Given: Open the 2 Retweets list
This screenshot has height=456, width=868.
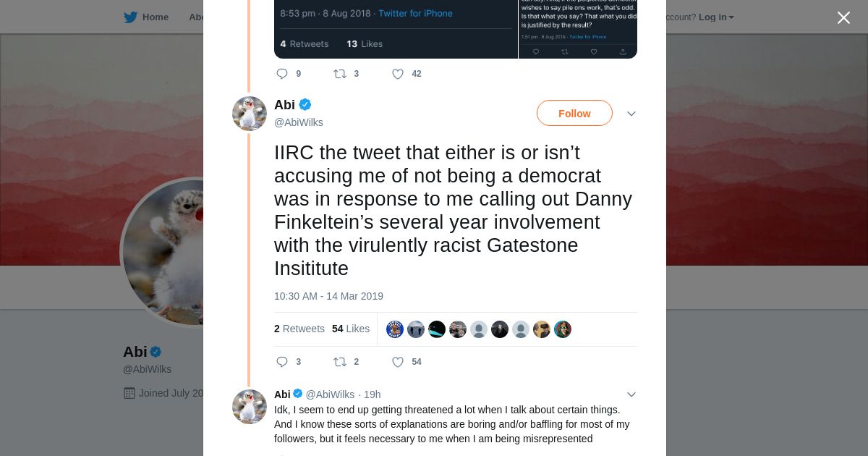Looking at the screenshot, I should [x=299, y=329].
